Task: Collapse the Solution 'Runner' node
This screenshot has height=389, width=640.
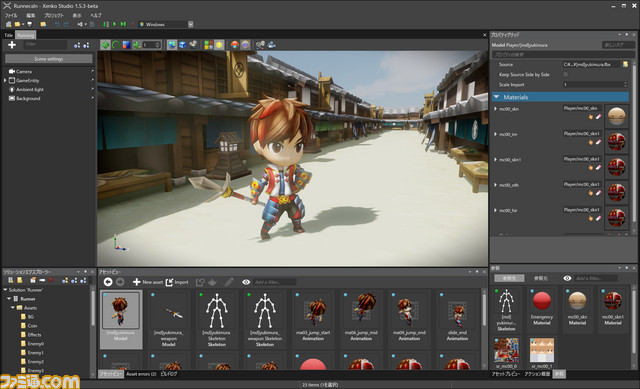Action: 5,290
